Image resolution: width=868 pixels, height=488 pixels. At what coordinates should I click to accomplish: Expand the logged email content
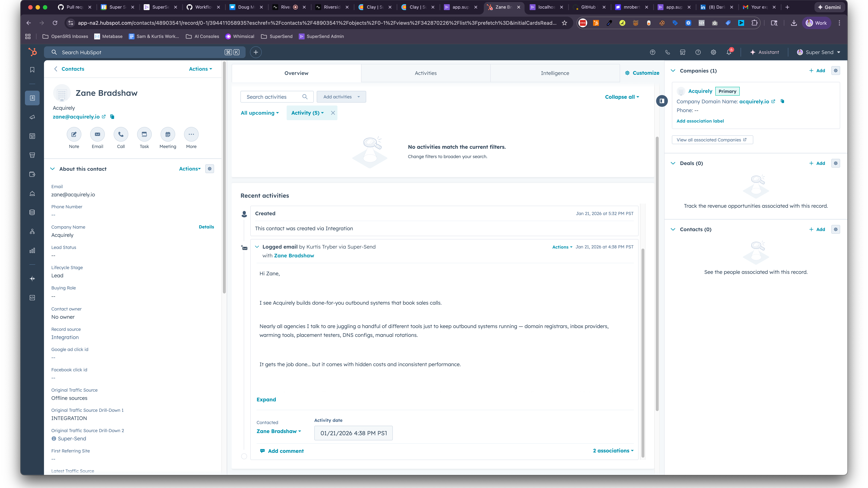click(x=266, y=399)
